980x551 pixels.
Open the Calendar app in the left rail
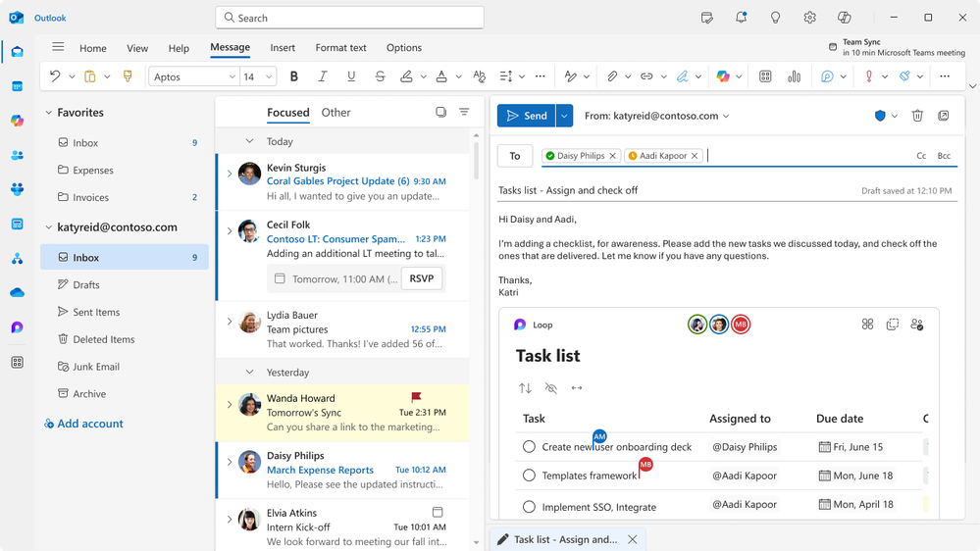(x=17, y=86)
